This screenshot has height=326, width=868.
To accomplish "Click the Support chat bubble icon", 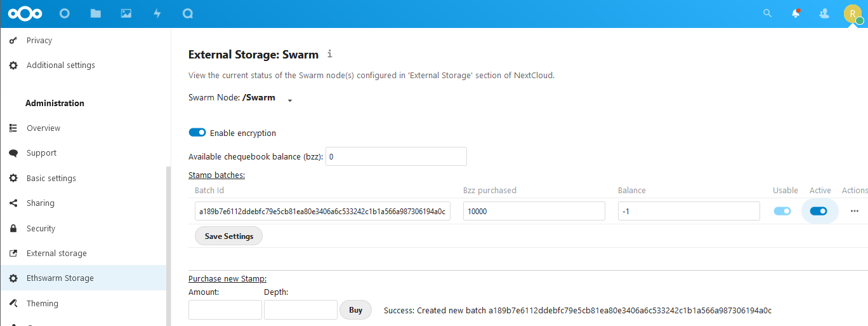I will point(13,153).
